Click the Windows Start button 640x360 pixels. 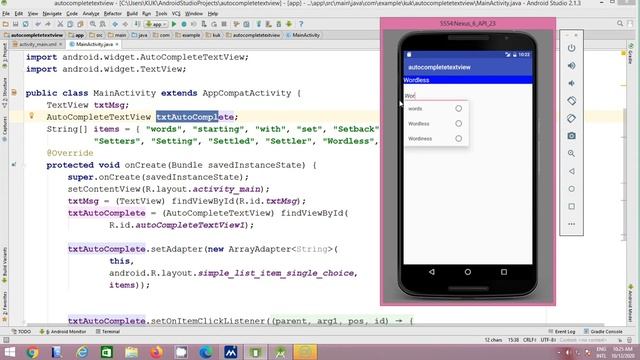[x=9, y=352]
